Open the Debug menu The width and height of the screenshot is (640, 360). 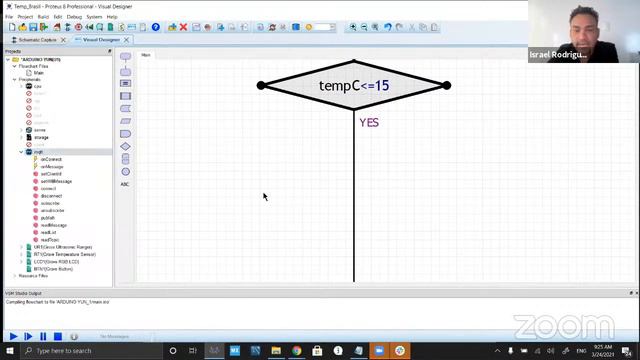click(x=74, y=17)
